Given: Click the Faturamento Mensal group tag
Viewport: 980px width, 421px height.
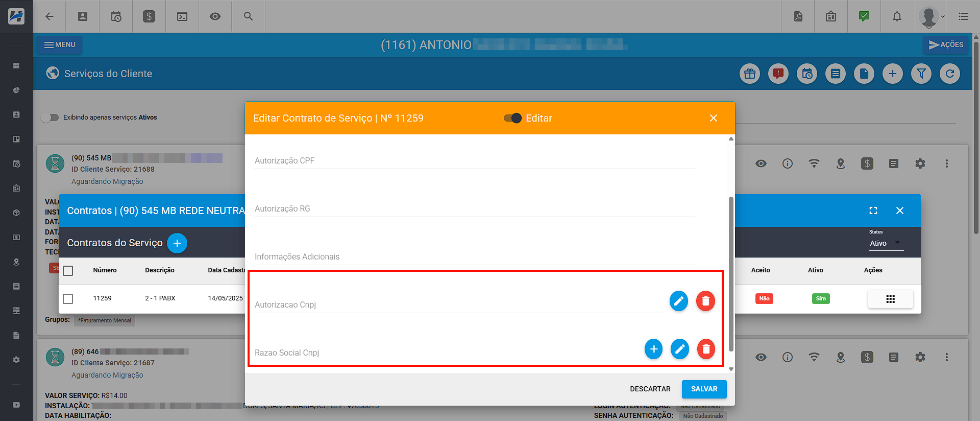Looking at the screenshot, I should [105, 320].
